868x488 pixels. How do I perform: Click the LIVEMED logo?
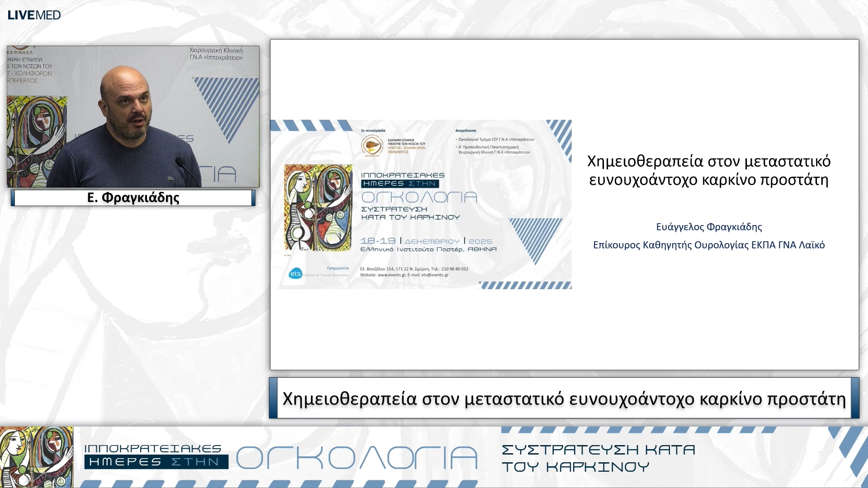[x=34, y=15]
